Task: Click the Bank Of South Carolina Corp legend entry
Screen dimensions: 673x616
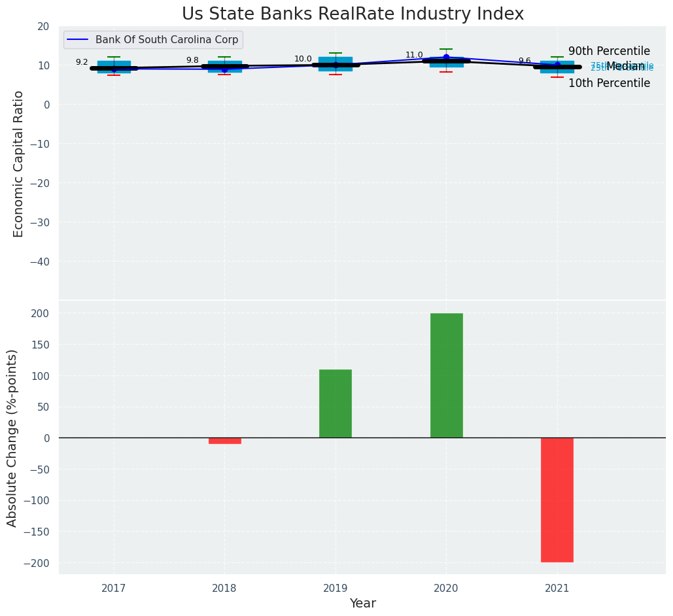Action: pos(166,40)
